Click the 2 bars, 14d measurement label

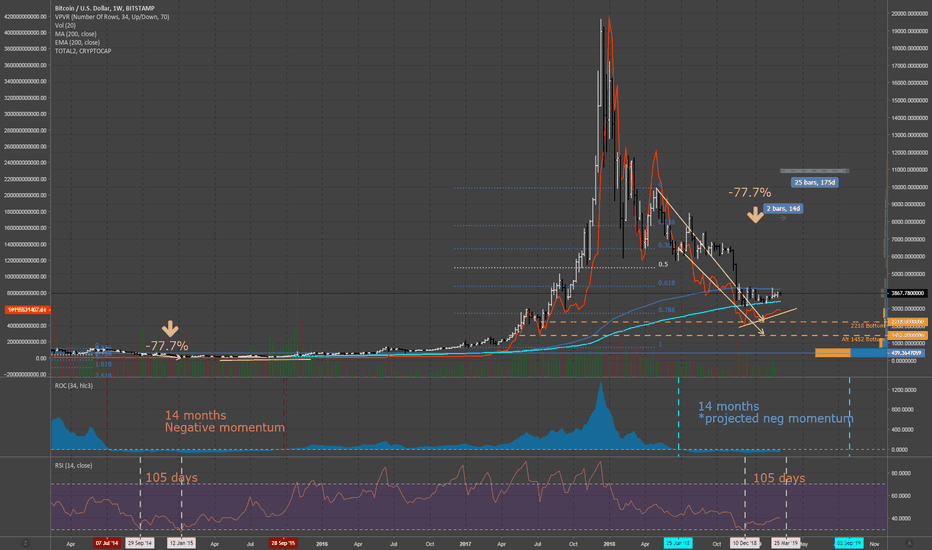point(783,209)
